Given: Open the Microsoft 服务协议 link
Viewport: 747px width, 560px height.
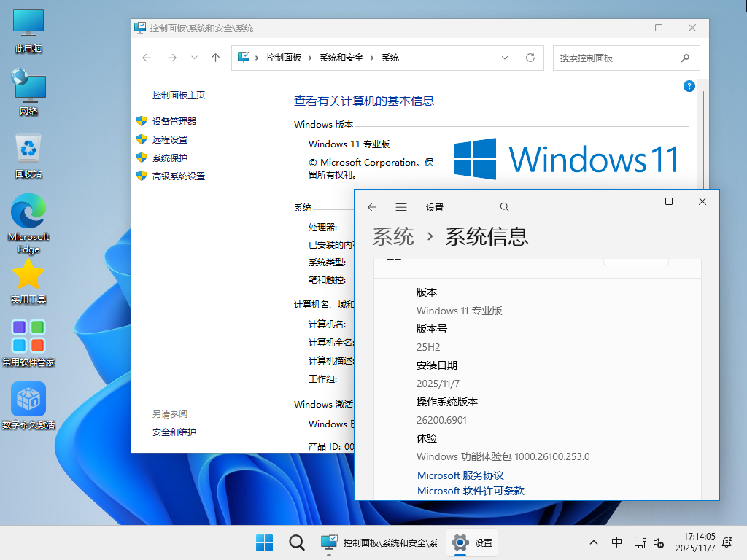Looking at the screenshot, I should tap(460, 475).
